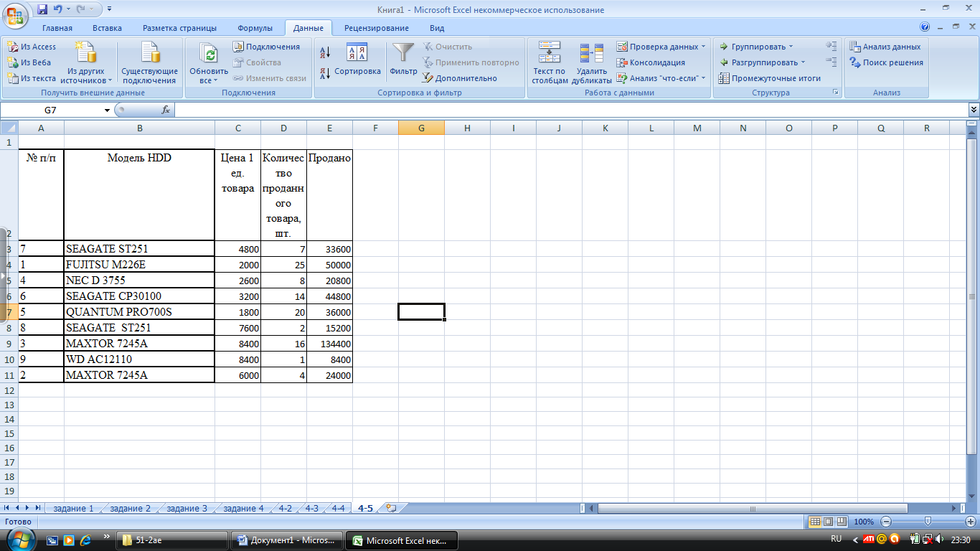Click Subtotals button

(770, 78)
